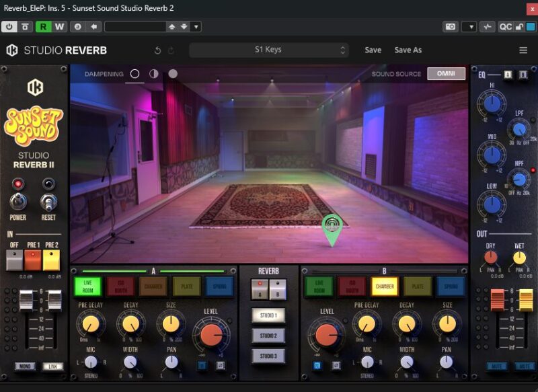Screen dimensions: 538x392
Task: Click the redo arrow icon
Action: [171, 50]
